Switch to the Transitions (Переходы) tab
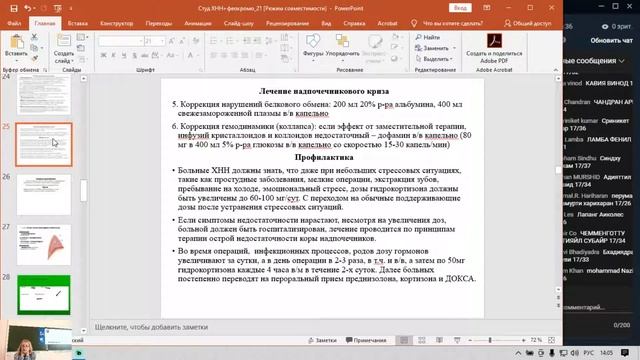 [159, 24]
